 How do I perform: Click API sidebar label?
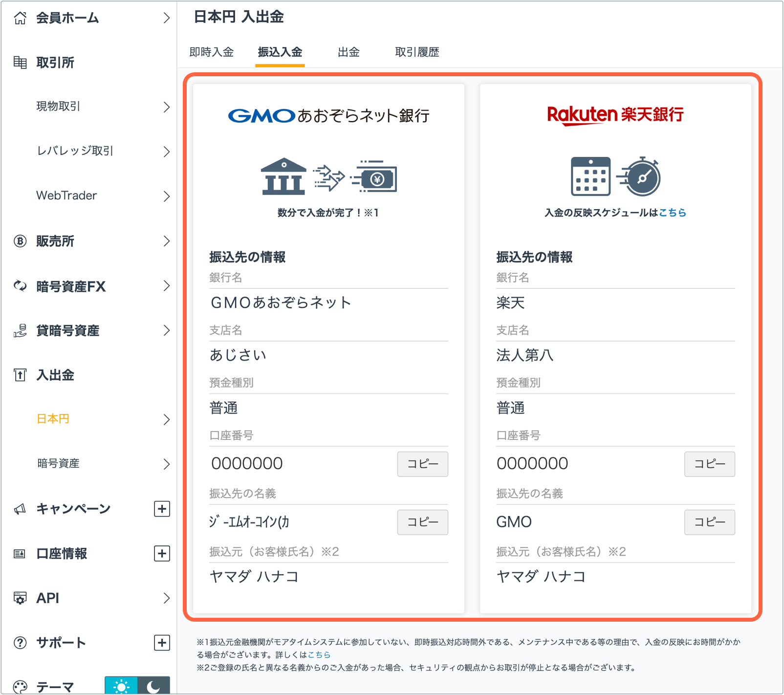tap(47, 598)
